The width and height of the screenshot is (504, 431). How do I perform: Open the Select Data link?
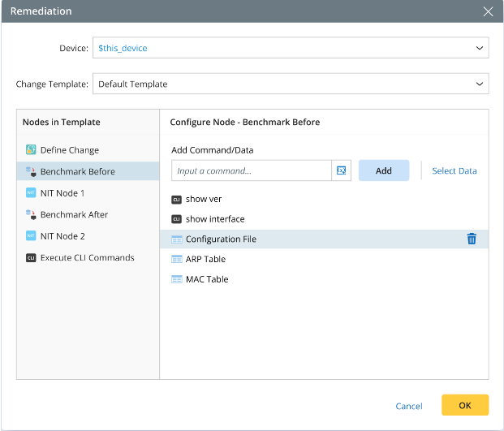click(x=454, y=171)
